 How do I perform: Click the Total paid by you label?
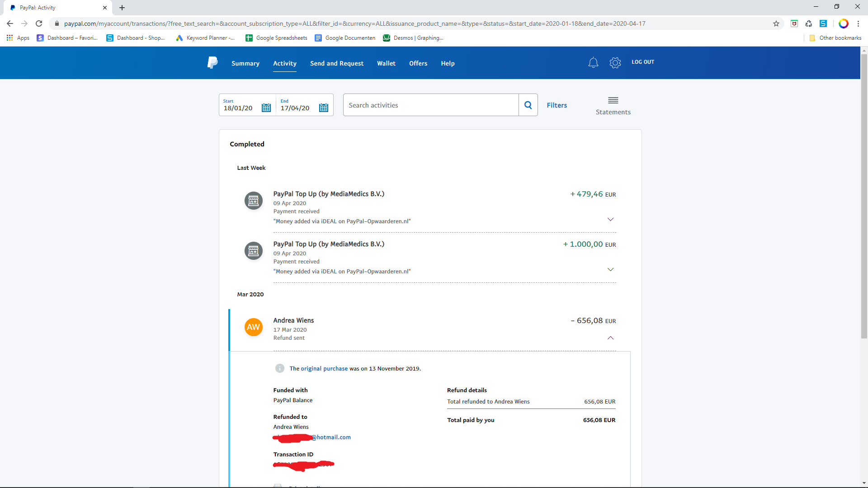[471, 420]
